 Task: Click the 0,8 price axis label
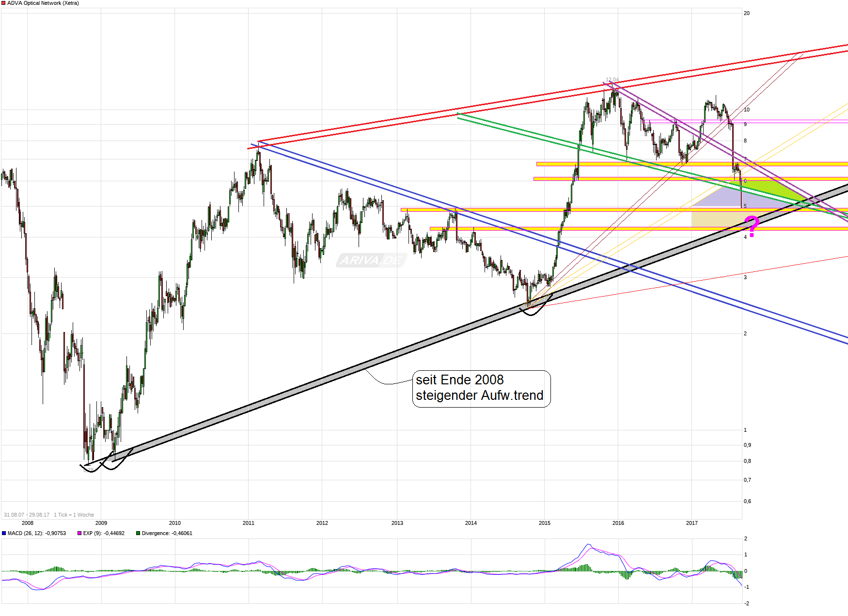coord(748,461)
